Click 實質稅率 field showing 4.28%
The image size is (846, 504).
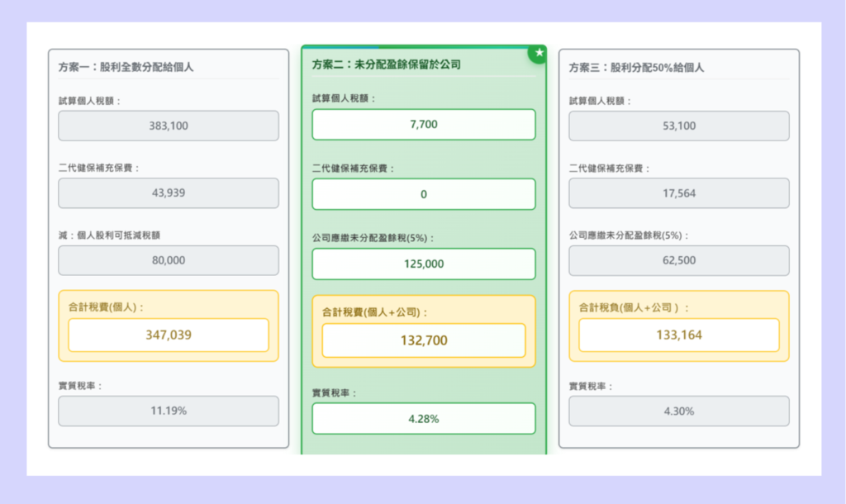[x=423, y=419]
